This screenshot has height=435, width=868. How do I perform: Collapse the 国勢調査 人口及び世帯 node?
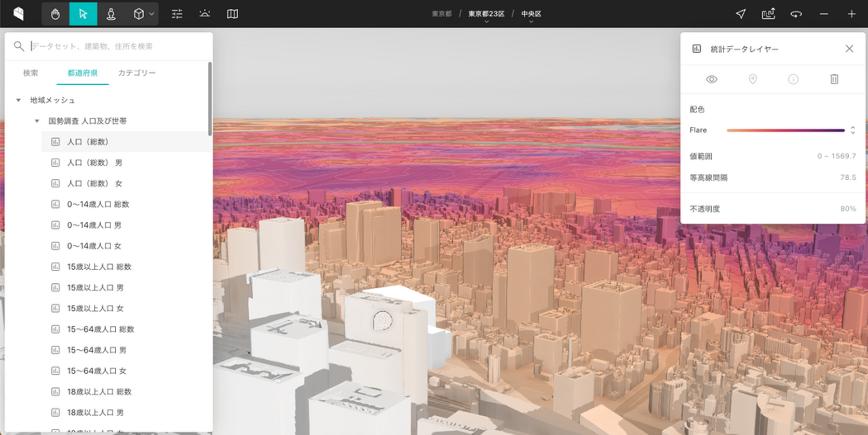click(x=37, y=121)
